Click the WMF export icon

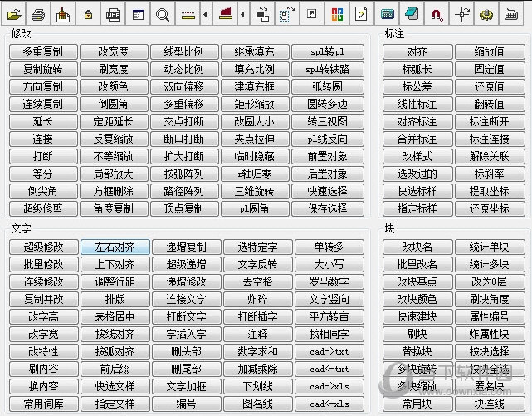[x=113, y=14]
